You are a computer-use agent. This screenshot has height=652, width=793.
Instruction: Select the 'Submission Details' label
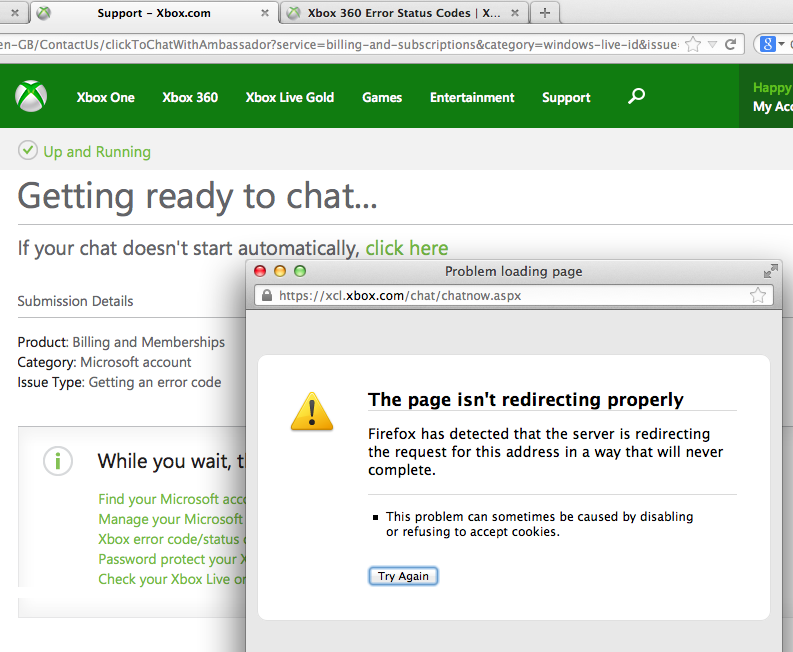coord(75,301)
